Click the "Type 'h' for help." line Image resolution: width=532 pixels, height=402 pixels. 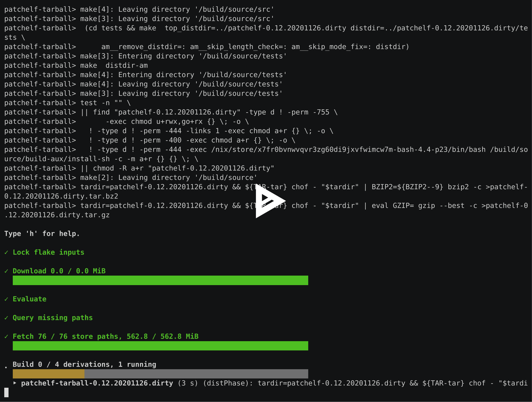pyautogui.click(x=42, y=234)
